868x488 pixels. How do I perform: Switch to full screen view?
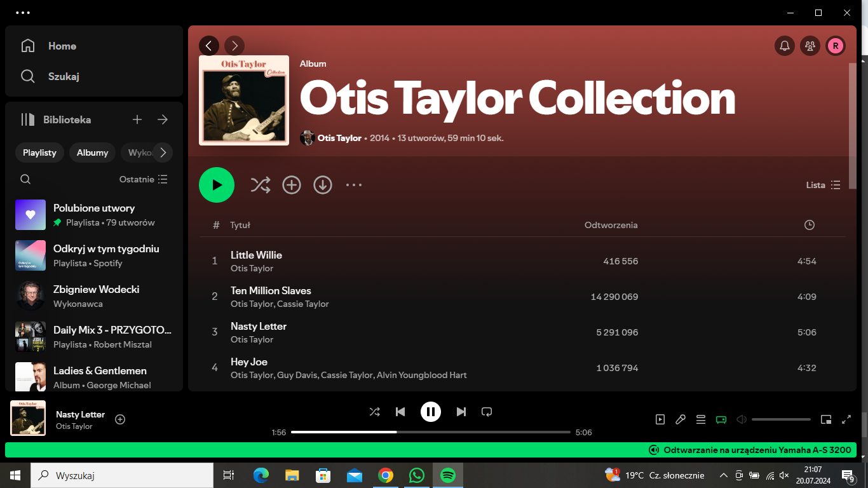coord(846,419)
